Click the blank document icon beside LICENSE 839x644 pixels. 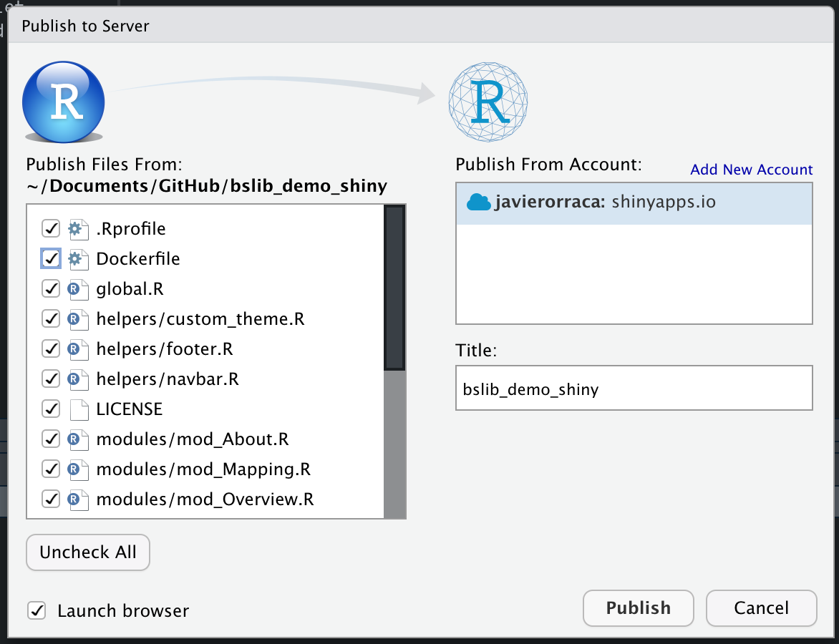click(79, 409)
